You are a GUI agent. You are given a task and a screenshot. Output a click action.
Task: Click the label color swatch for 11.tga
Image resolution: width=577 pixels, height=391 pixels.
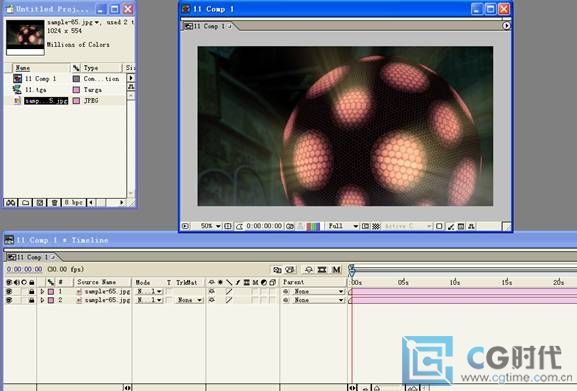[76, 90]
